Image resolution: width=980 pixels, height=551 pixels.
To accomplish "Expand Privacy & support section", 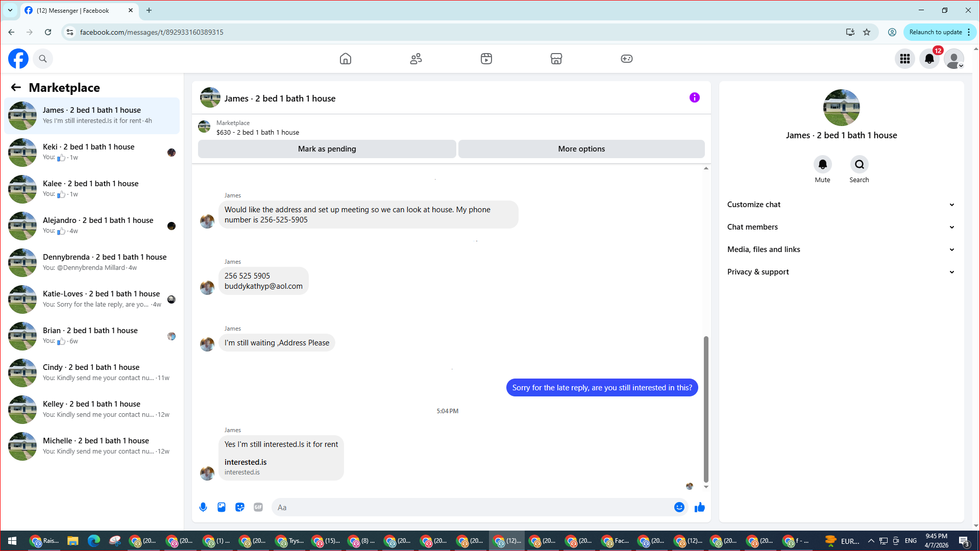I will (x=841, y=272).
